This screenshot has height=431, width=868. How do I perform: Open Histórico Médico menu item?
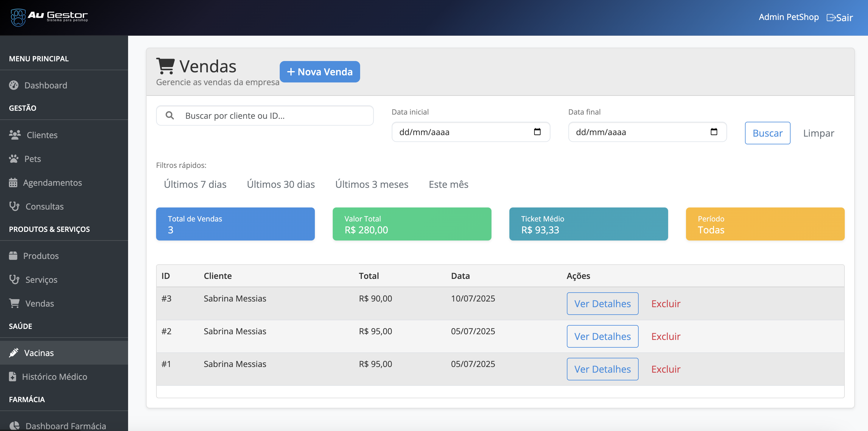64,377
